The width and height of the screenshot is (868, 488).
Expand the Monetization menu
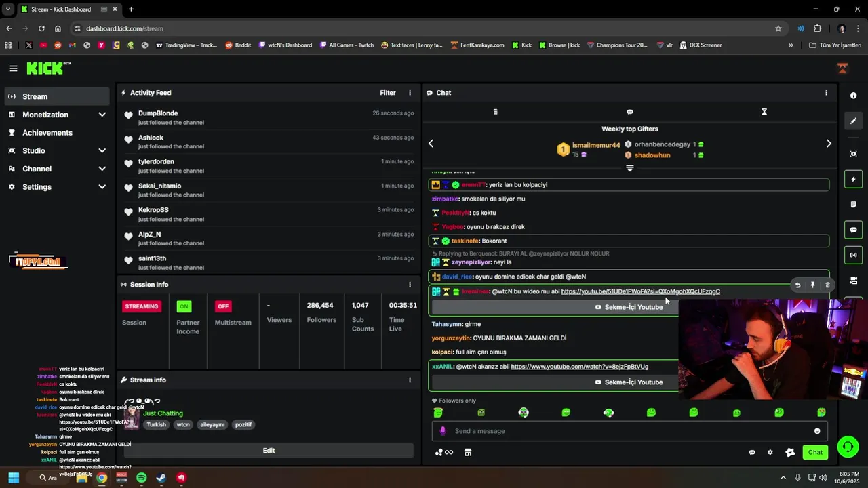tap(57, 115)
